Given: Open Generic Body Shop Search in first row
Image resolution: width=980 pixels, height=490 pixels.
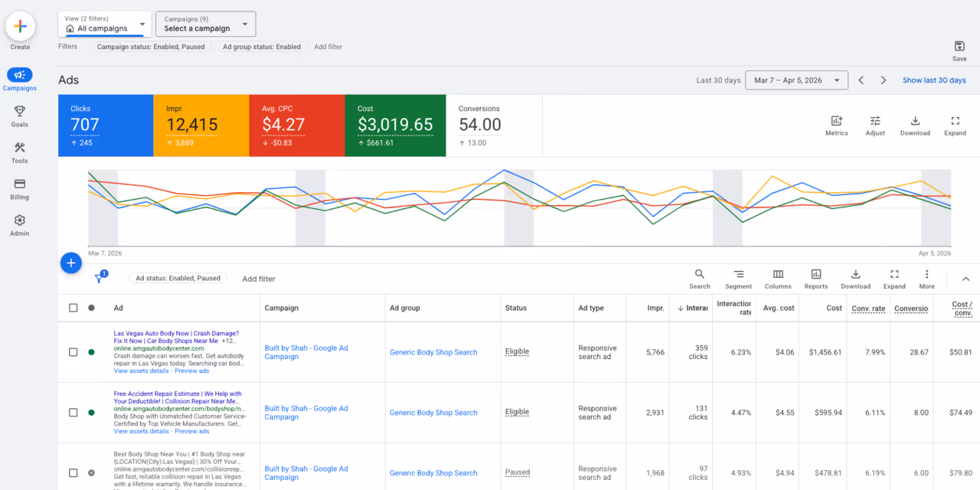Looking at the screenshot, I should point(433,352).
